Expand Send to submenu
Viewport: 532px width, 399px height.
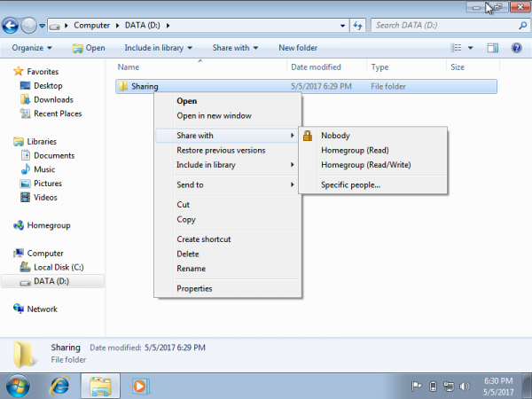click(x=228, y=184)
